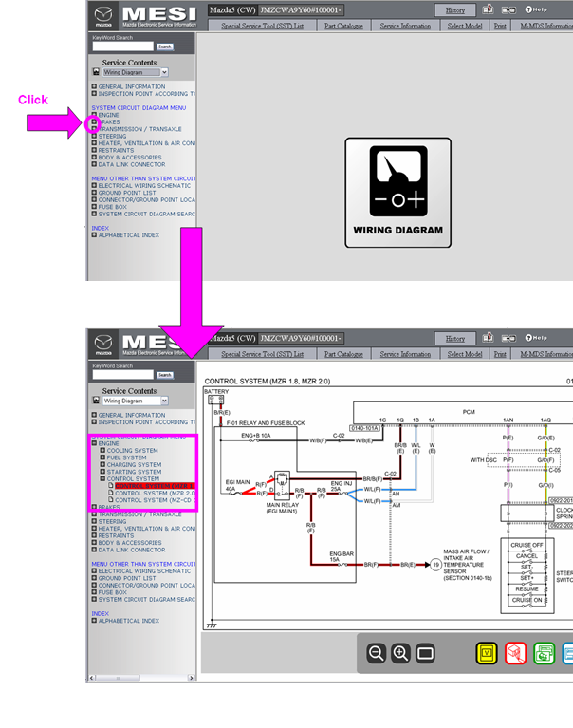Expand STEERING in the upper window tree

[x=94, y=136]
